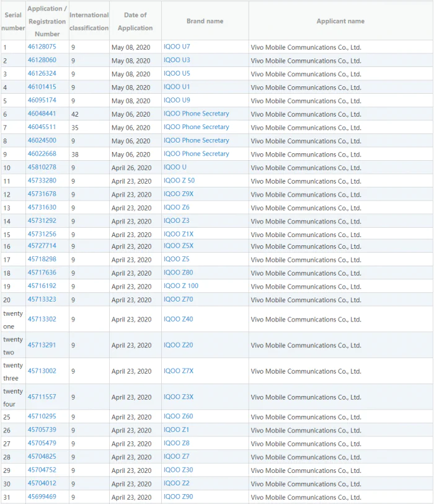Open application number 46045511
This screenshot has width=434, height=504.
42,127
